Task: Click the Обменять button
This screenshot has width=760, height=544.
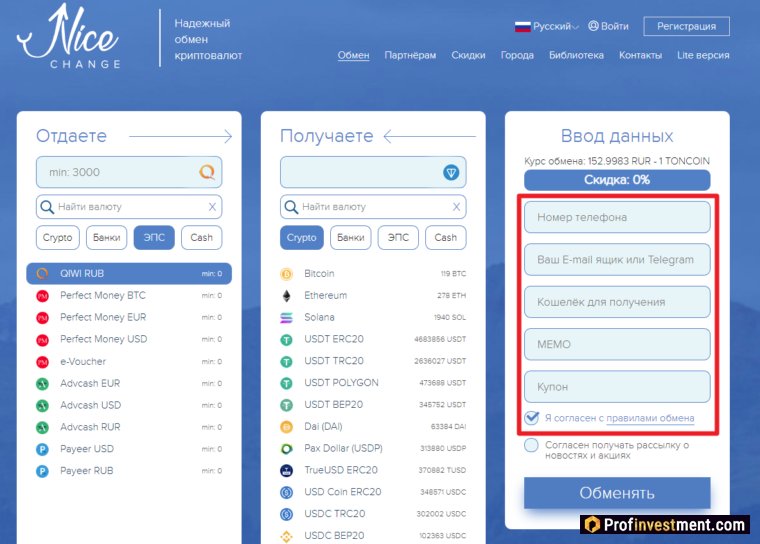Action: coord(617,493)
